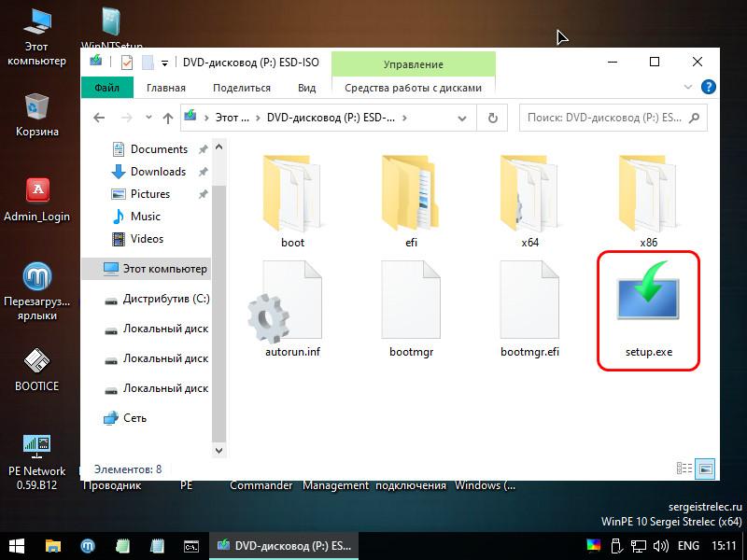Select Этот компьютер in navigation pane

(x=147, y=269)
